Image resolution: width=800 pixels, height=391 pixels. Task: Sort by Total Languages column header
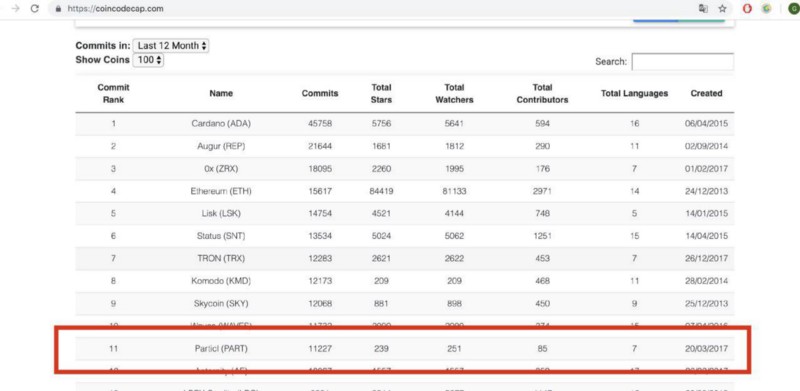[x=634, y=93]
